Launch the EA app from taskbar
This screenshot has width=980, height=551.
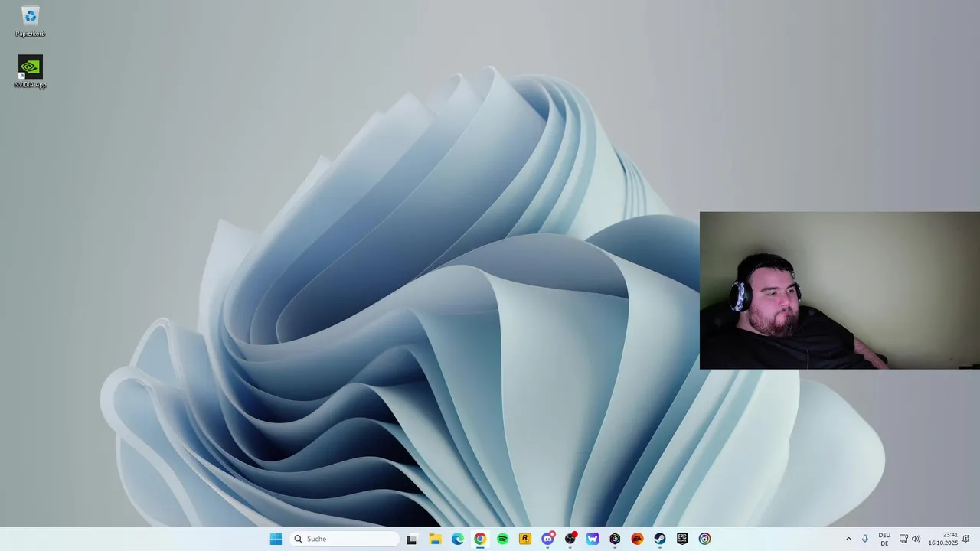[x=637, y=539]
